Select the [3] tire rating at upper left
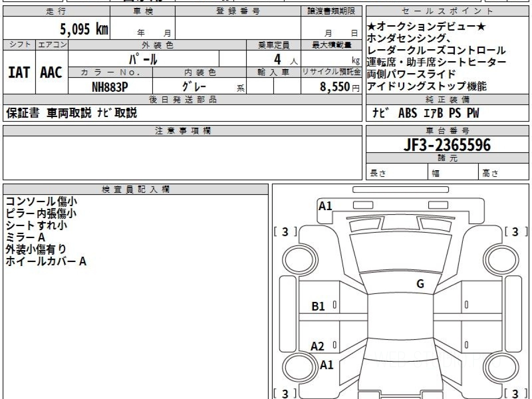The image size is (532, 399). click(x=286, y=231)
